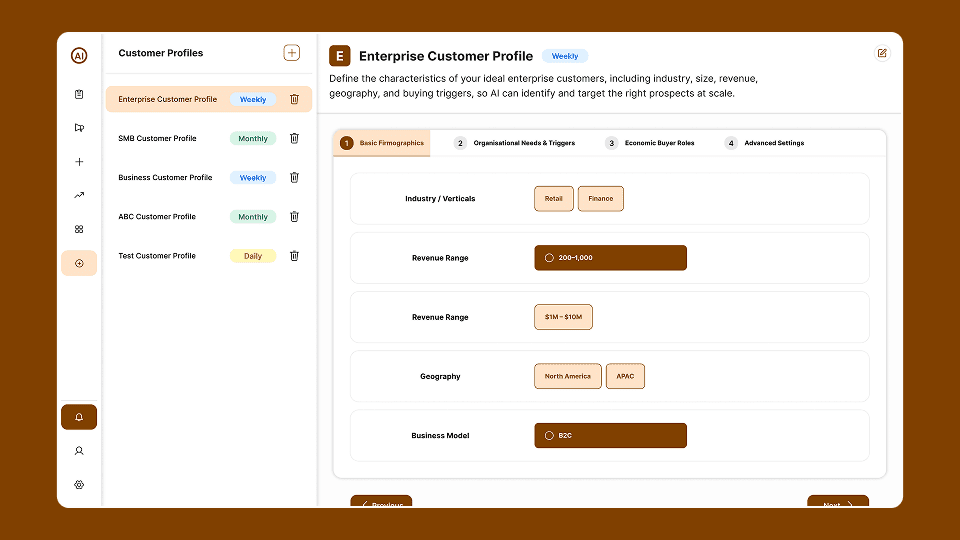Open the settings gear in sidebar
The height and width of the screenshot is (540, 960).
(x=79, y=485)
